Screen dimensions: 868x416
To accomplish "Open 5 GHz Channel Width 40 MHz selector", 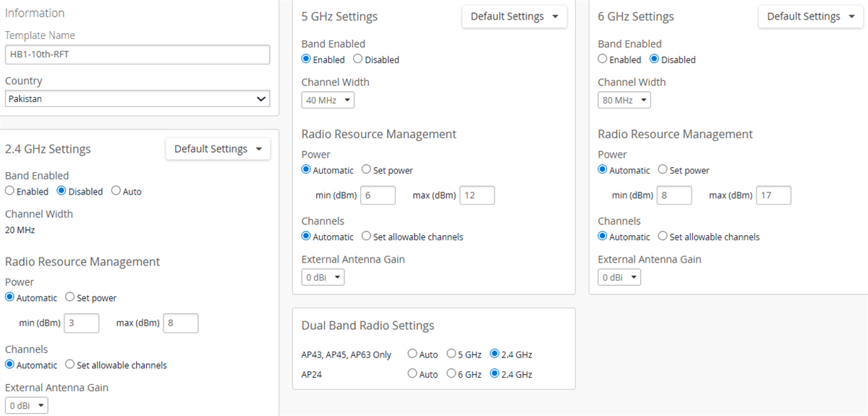I will (328, 101).
